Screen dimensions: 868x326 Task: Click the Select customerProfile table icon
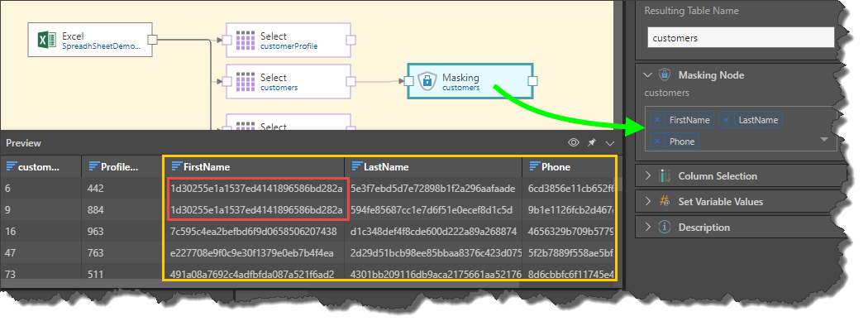click(x=245, y=40)
